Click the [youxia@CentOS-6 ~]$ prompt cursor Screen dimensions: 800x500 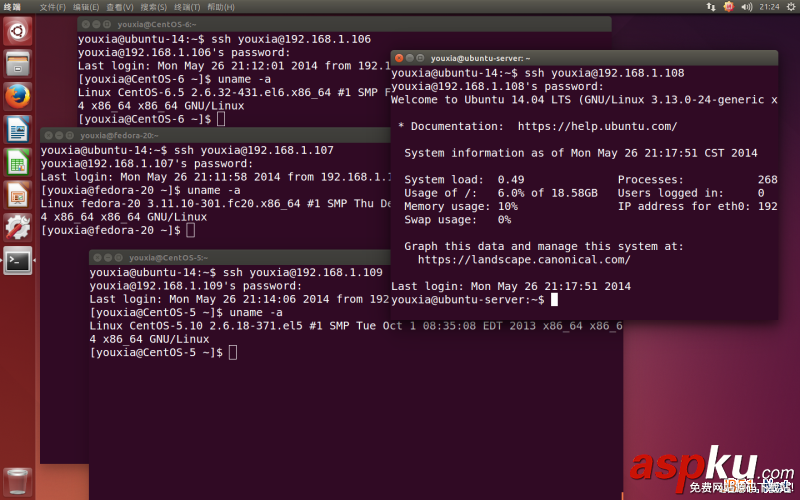[221, 119]
